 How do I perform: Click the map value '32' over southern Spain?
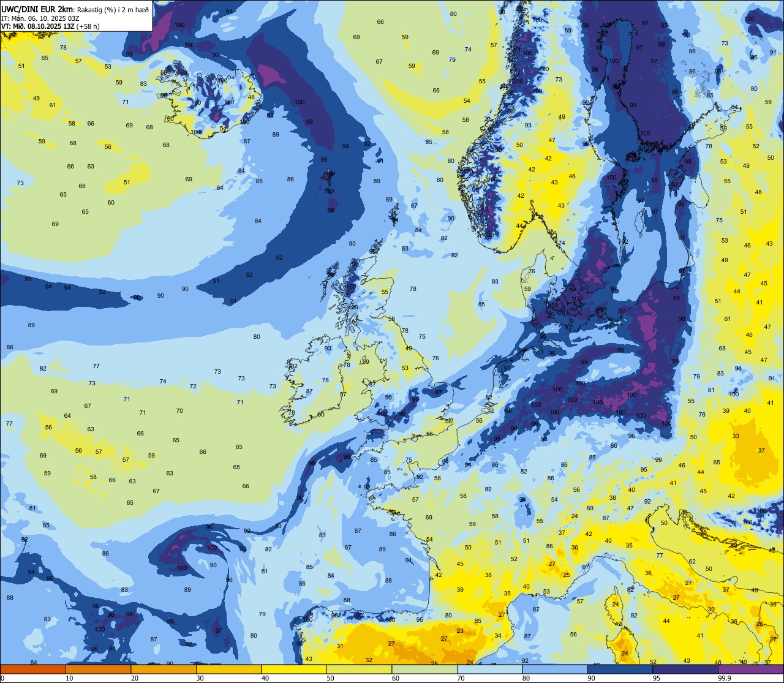tap(369, 660)
